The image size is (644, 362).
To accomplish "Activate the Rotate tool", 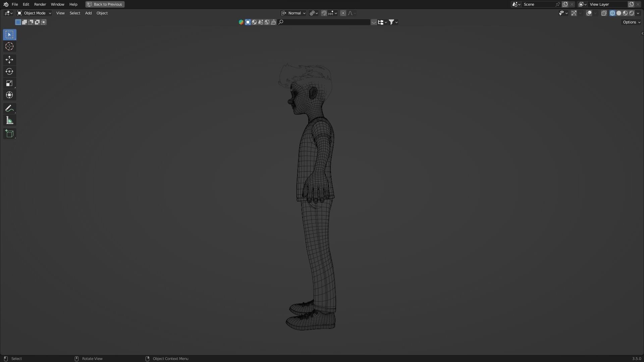I will 9,71.
